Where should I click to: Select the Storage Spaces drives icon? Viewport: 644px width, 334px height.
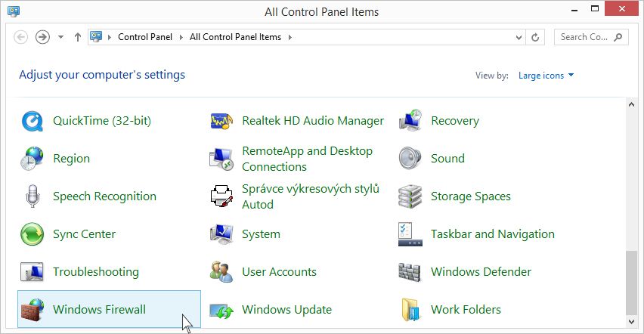(410, 196)
